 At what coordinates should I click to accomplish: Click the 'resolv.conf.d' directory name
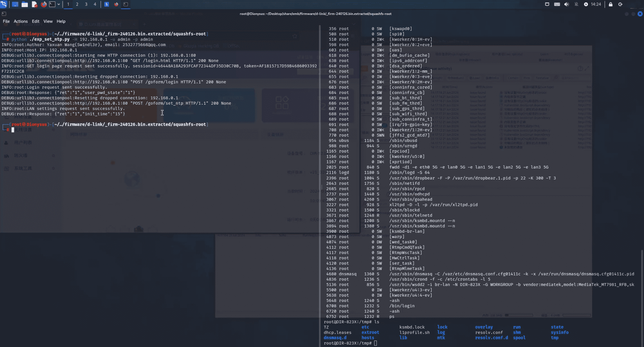492,338
